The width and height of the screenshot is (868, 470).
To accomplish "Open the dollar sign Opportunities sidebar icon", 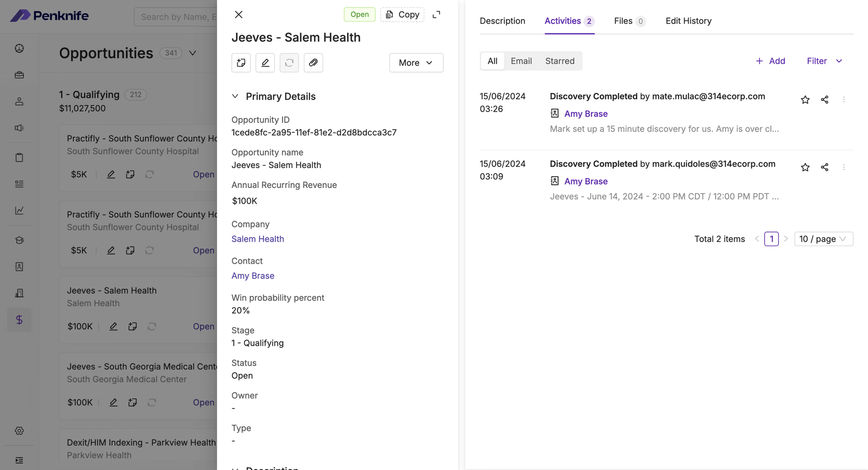I will pyautogui.click(x=19, y=320).
